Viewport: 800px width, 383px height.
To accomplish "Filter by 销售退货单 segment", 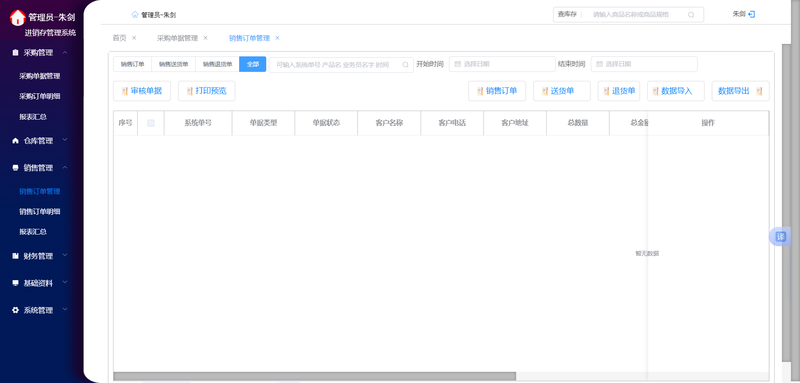I will [217, 64].
